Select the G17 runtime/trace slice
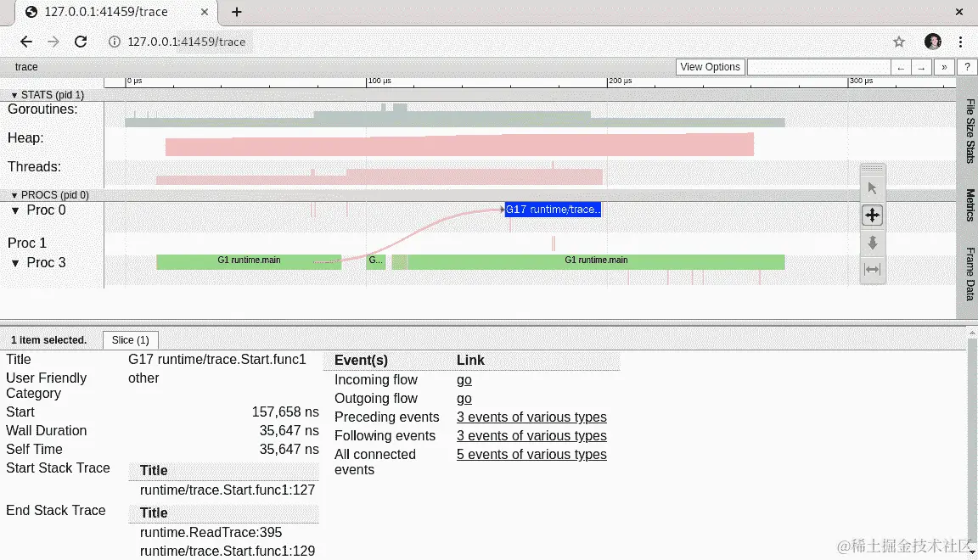The width and height of the screenshot is (978, 560). pyautogui.click(x=553, y=210)
